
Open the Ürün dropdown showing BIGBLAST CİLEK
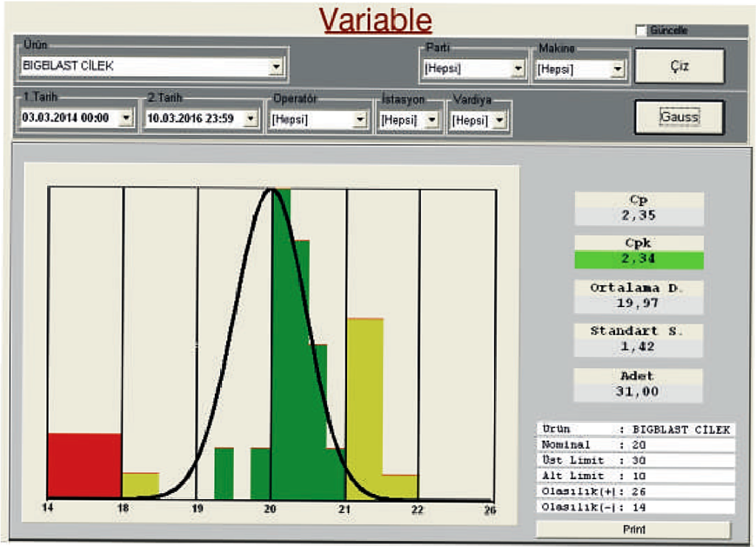click(276, 67)
